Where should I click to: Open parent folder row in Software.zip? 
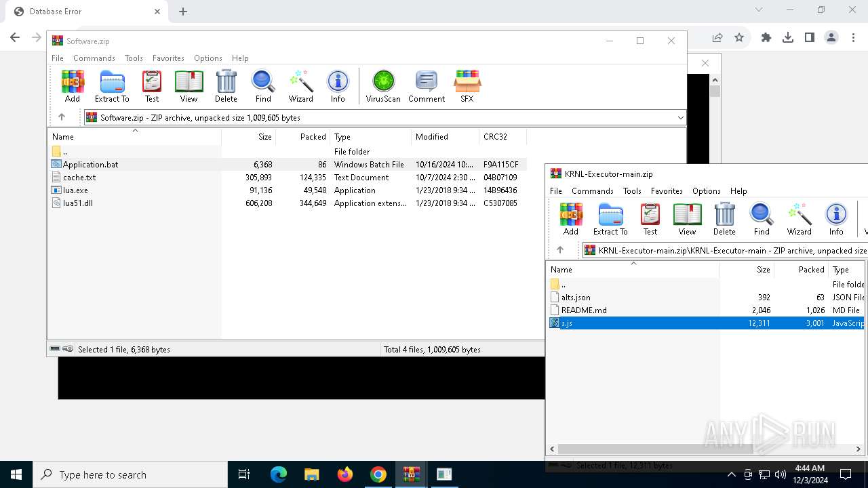pos(287,152)
